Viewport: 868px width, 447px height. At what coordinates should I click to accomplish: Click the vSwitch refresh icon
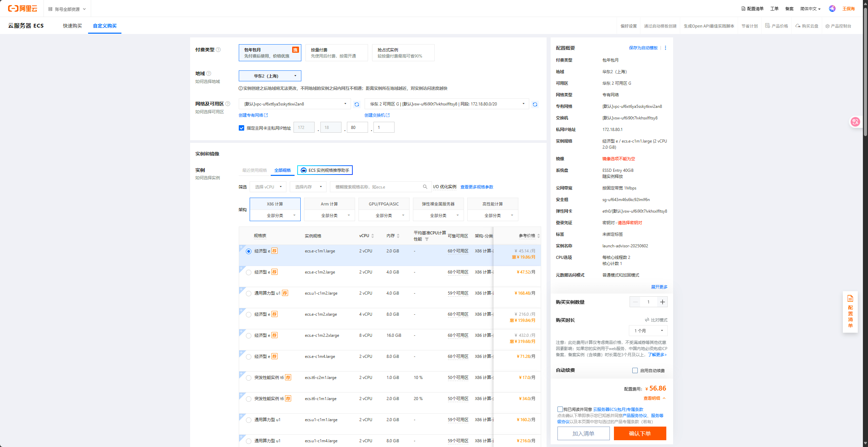(x=535, y=104)
